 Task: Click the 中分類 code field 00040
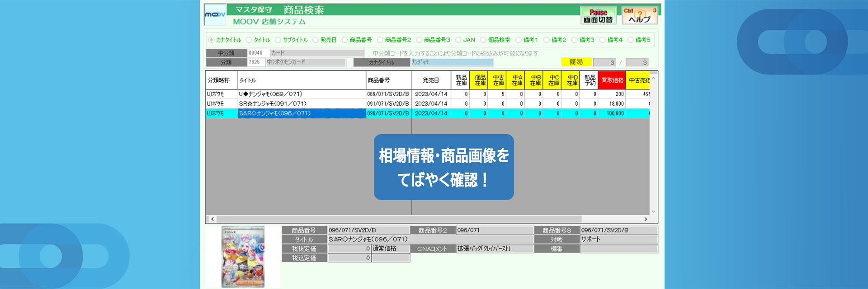[259, 53]
